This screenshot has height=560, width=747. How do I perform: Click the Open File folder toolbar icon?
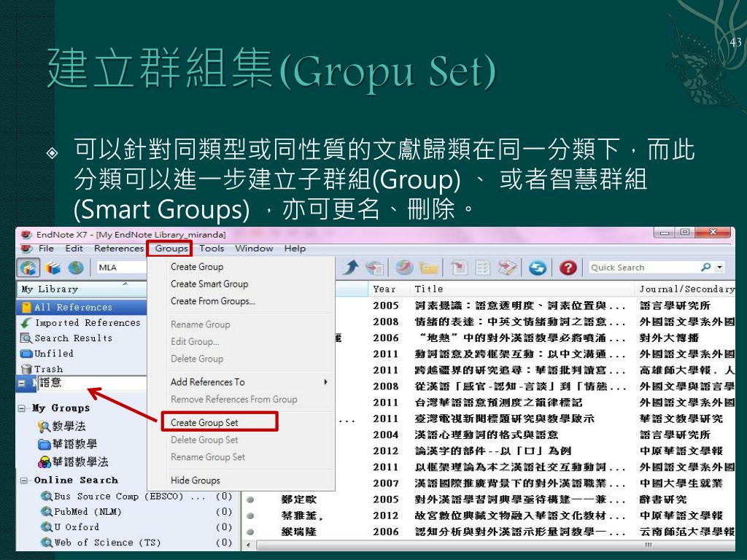[x=428, y=268]
